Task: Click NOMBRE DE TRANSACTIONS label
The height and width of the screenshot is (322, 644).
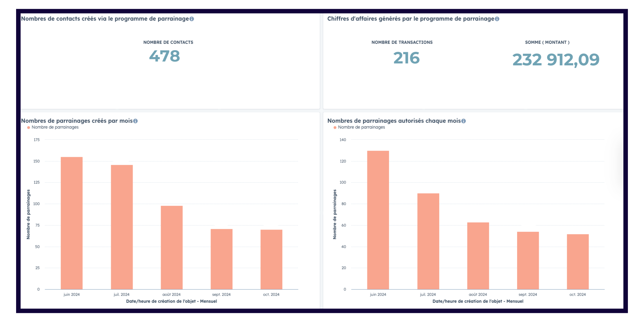Action: point(402,42)
